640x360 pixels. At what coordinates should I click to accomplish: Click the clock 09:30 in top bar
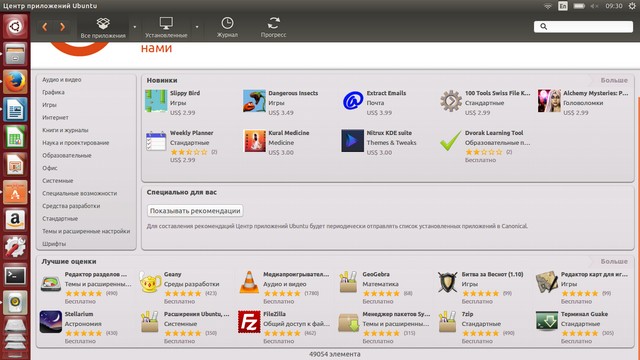(614, 6)
